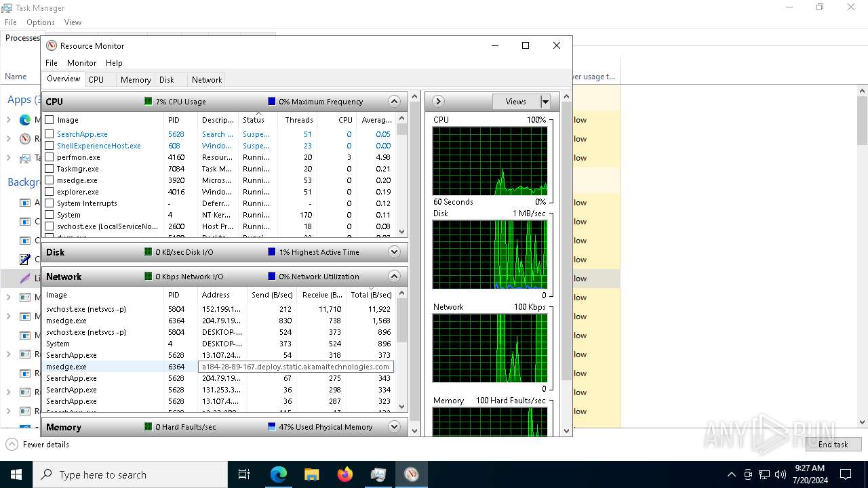Select the svchost.exe row with 11,922 total

219,309
